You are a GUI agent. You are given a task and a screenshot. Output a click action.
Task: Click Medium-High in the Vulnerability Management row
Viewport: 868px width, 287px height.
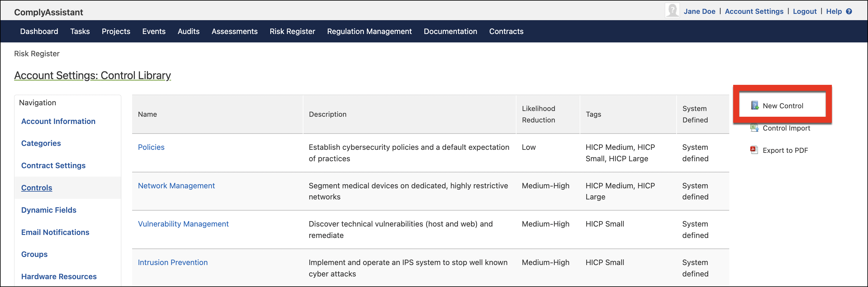[x=546, y=224]
